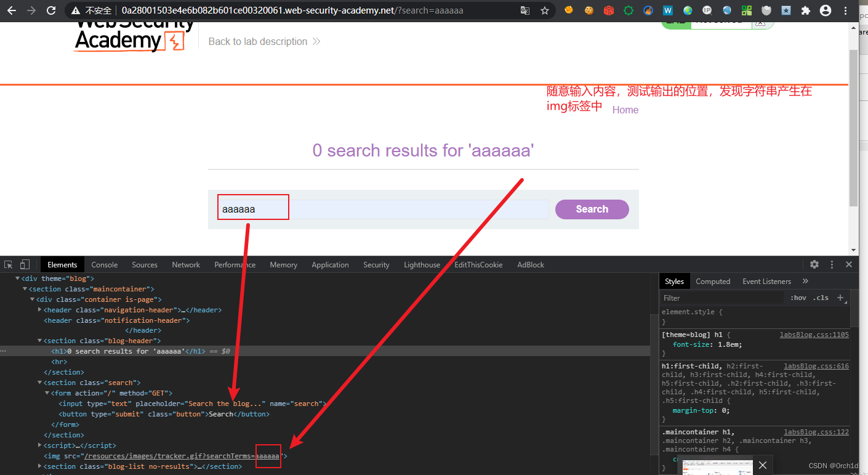Toggle the .cls element classes panel
868x475 pixels.
pyautogui.click(x=821, y=298)
